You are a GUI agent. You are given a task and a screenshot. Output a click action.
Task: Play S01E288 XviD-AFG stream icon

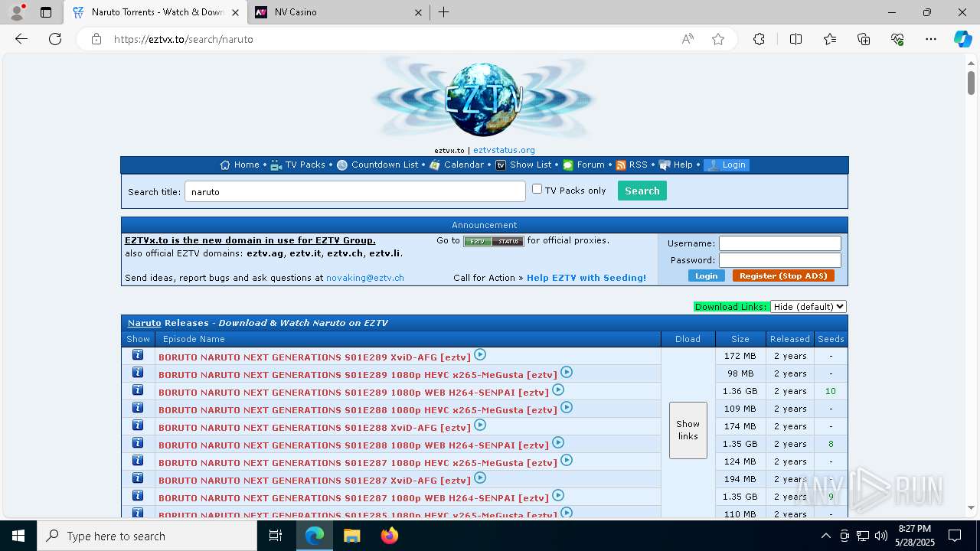click(x=480, y=425)
